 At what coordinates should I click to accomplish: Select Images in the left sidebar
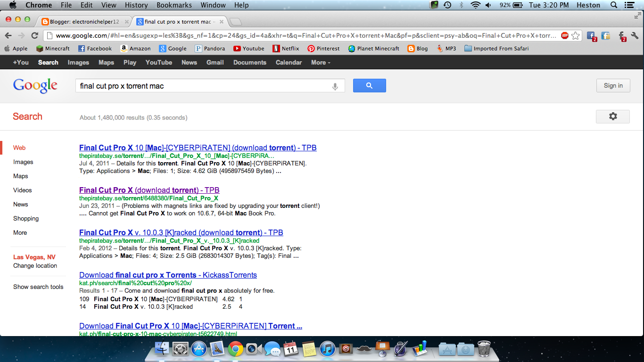[x=23, y=162]
